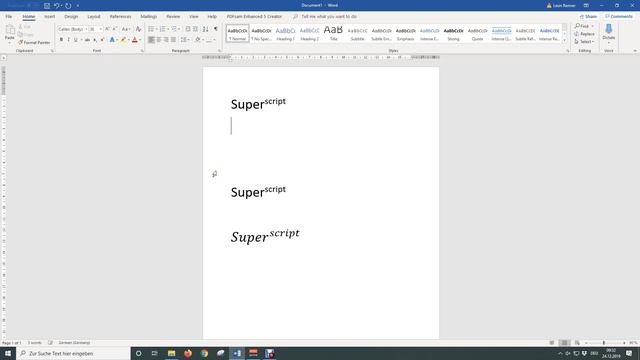Switch to the Layout tab
640x360 pixels.
[93, 17]
